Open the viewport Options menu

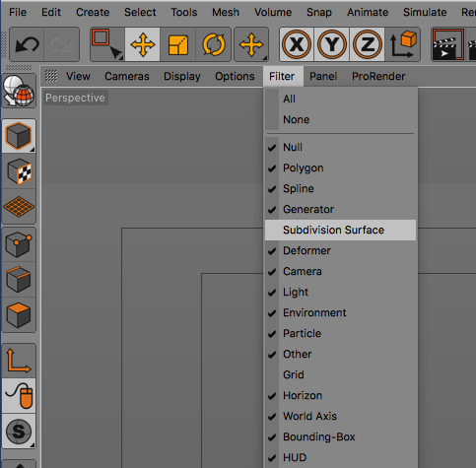235,76
